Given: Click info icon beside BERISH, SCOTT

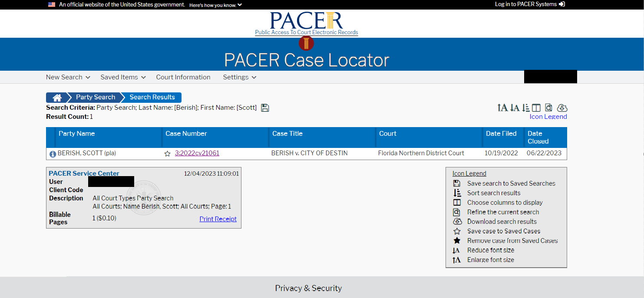Looking at the screenshot, I should click(53, 154).
